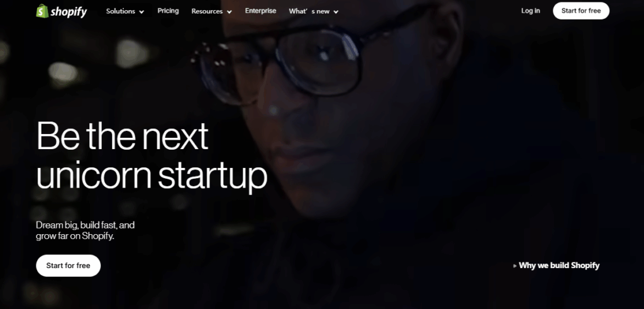The image size is (644, 309).
Task: Click the 'Be the next' headline line
Action: 123,136
